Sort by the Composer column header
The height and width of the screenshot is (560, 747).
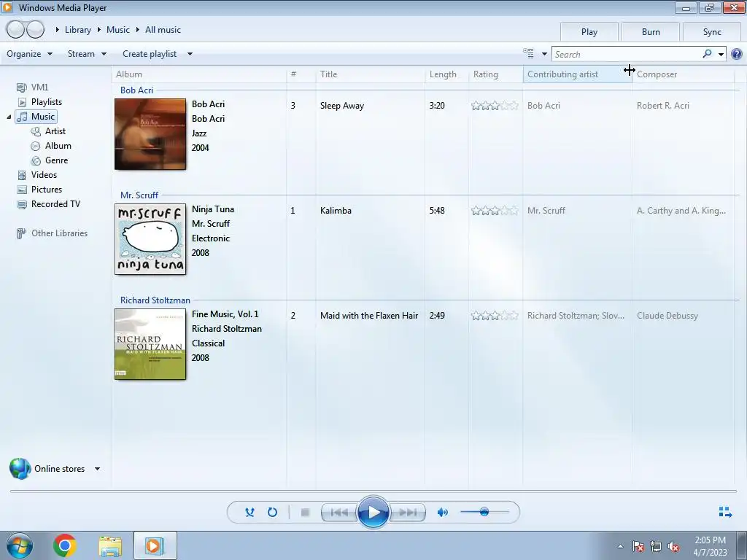coord(684,74)
